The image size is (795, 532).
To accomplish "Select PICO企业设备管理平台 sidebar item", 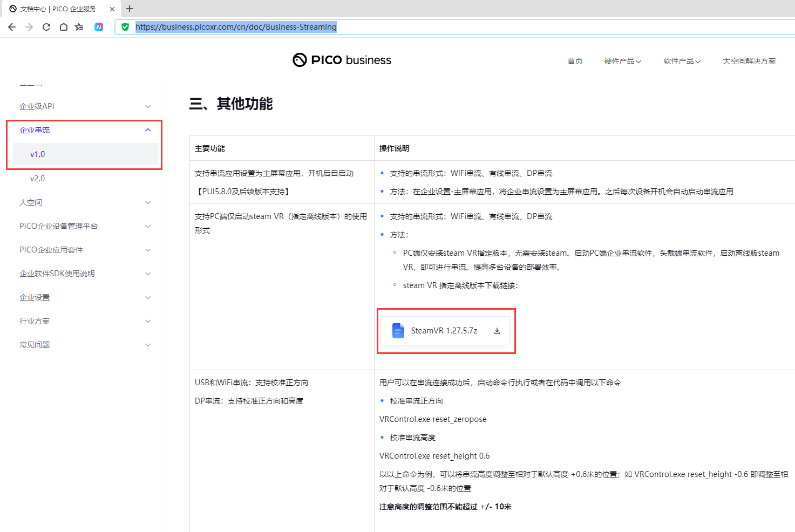I will point(58,226).
